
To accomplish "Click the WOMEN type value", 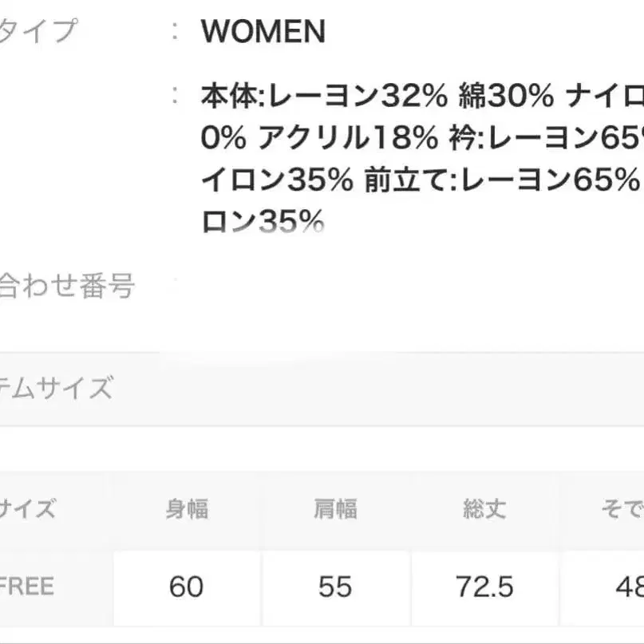I will (263, 32).
